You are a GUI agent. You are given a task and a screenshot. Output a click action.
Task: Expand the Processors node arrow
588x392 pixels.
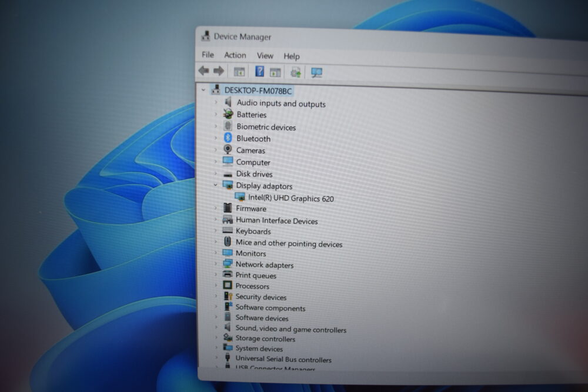tap(216, 285)
